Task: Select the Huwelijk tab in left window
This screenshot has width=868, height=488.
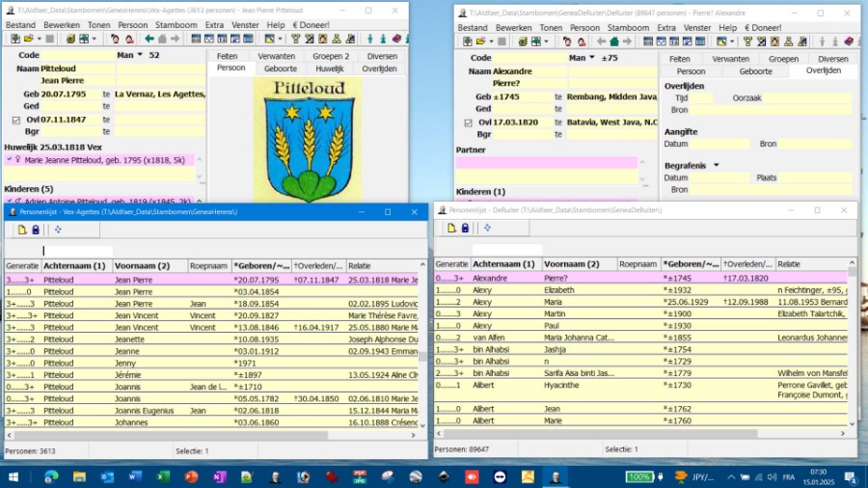Action: (x=329, y=69)
